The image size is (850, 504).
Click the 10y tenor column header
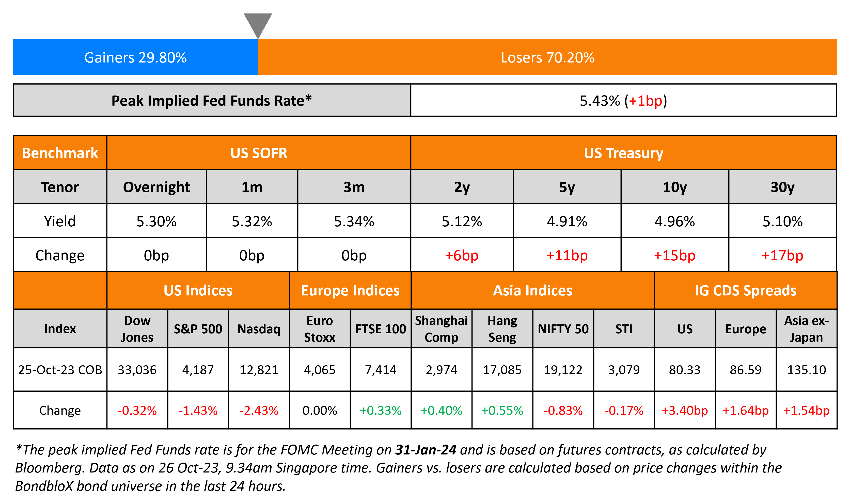(674, 187)
